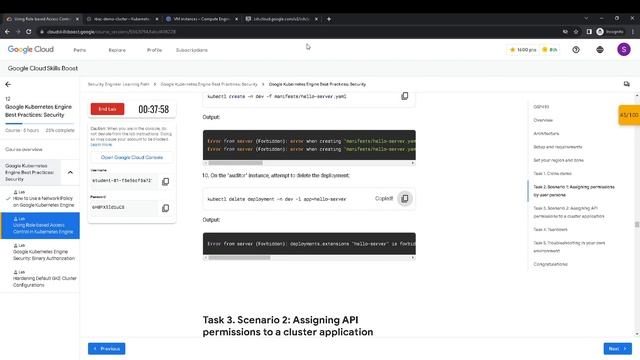640x360 pixels.
Task: Open the browser three-dot menu
Action: click(633, 31)
